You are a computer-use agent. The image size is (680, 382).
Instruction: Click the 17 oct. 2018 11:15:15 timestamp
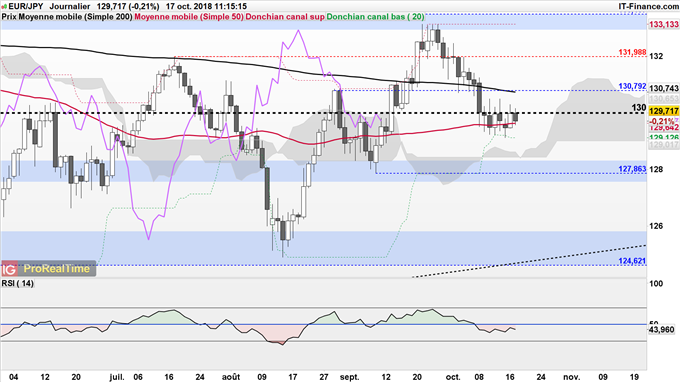[206, 6]
